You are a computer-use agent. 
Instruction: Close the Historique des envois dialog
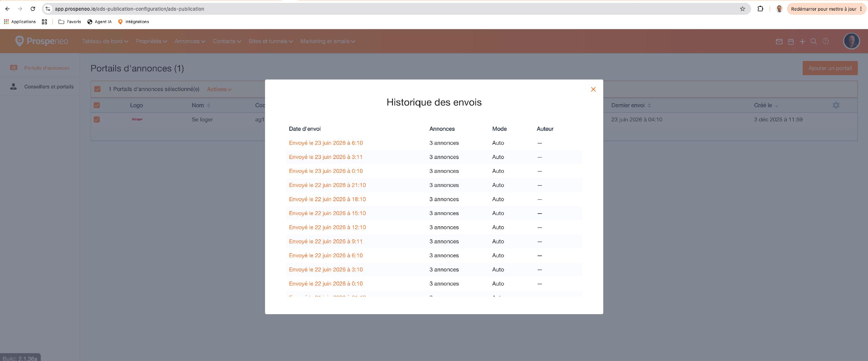click(x=593, y=89)
